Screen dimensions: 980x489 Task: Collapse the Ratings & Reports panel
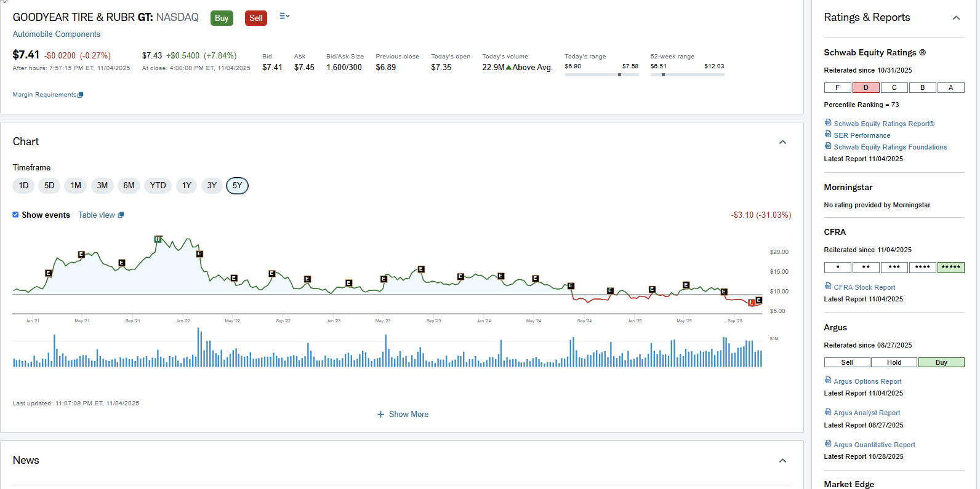[x=956, y=18]
